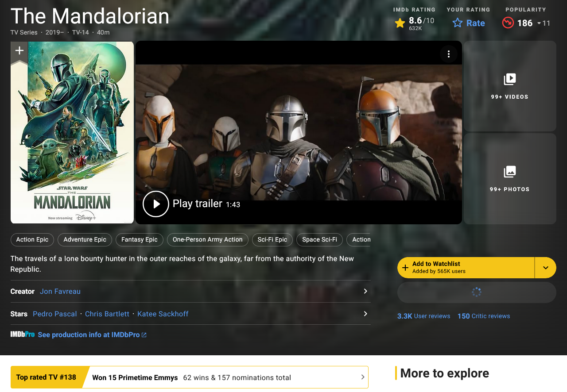Image resolution: width=567 pixels, height=392 pixels.
Task: Click the chevron on the Stars row
Action: pos(365,314)
